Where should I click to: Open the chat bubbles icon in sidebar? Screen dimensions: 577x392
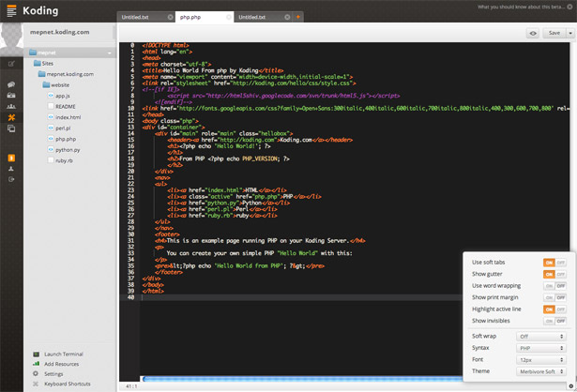11,84
